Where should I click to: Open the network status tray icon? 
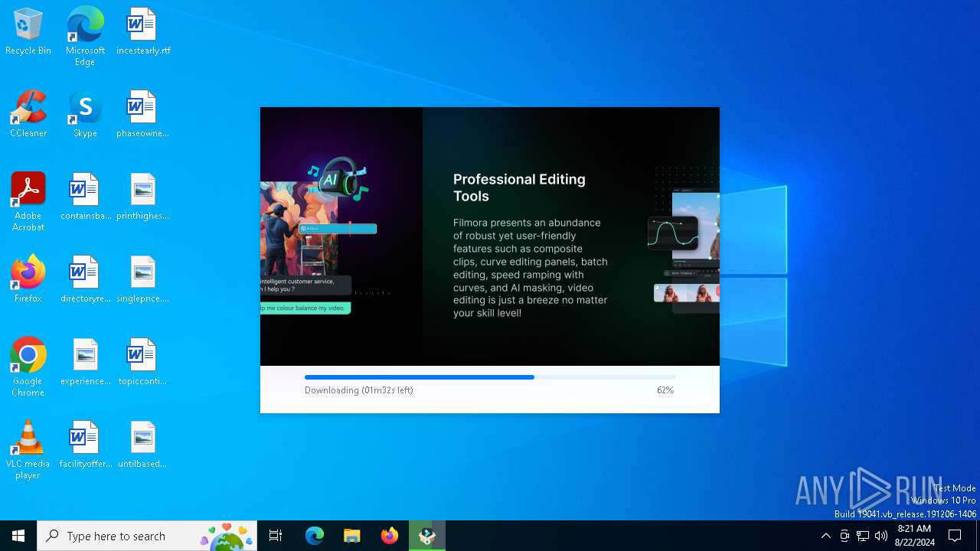click(863, 536)
